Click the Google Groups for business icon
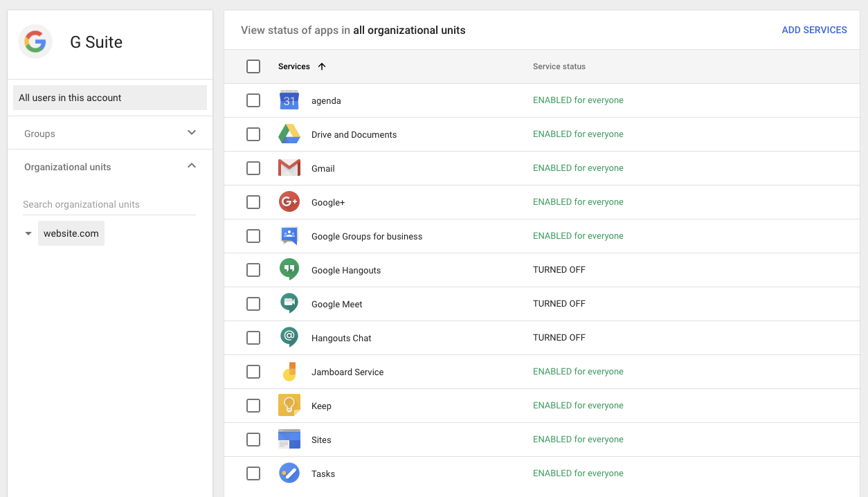868x497 pixels. coord(289,236)
